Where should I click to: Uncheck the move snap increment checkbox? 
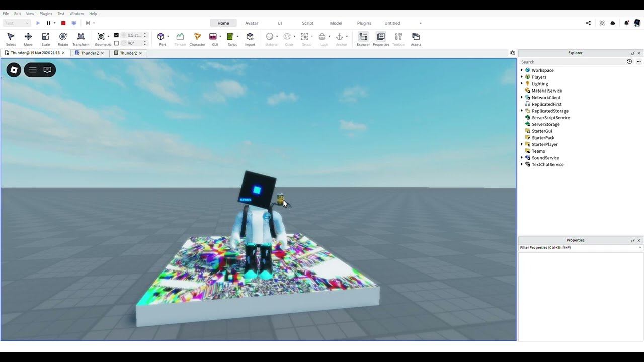(x=117, y=35)
